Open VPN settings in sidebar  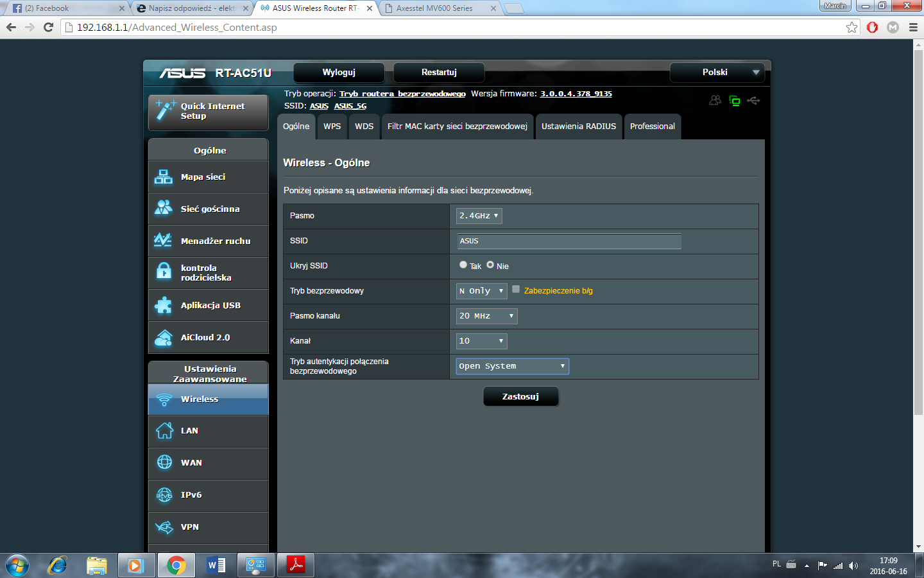tap(209, 527)
